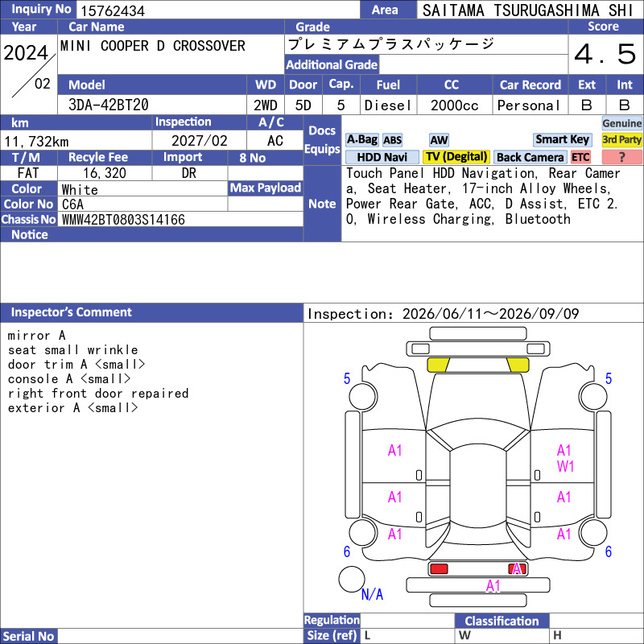Click the red left tail light

point(439,569)
